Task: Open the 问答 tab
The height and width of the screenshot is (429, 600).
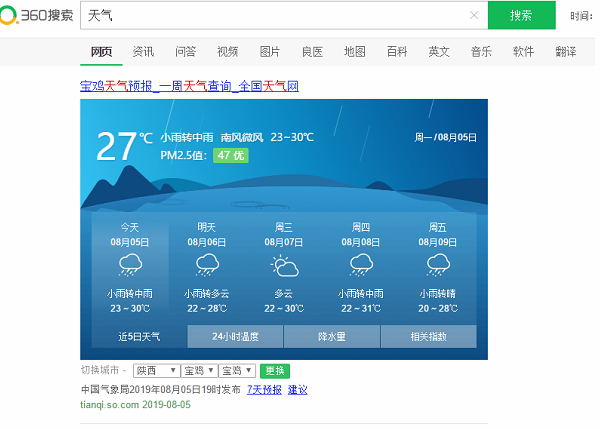Action: click(186, 51)
